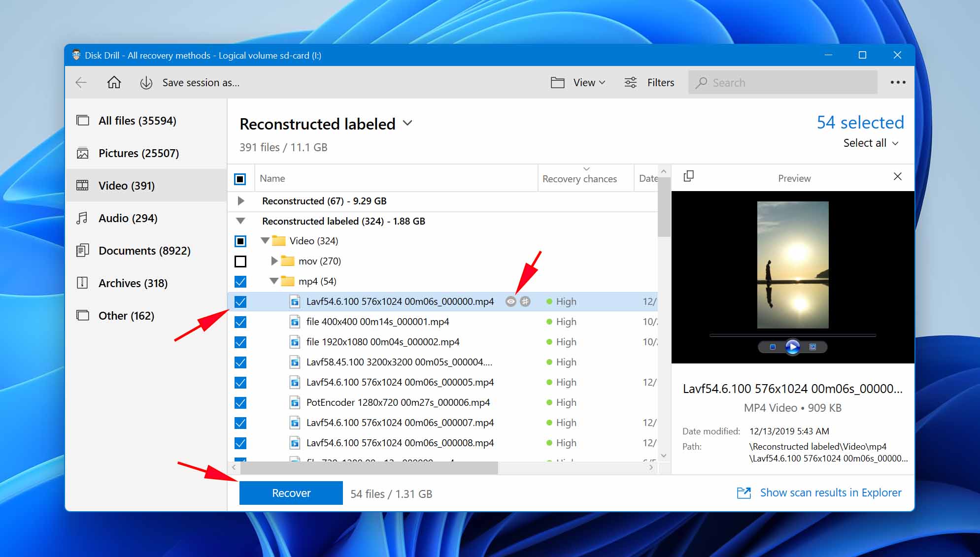Click the Search input field
This screenshot has width=980, height=557.
[783, 82]
